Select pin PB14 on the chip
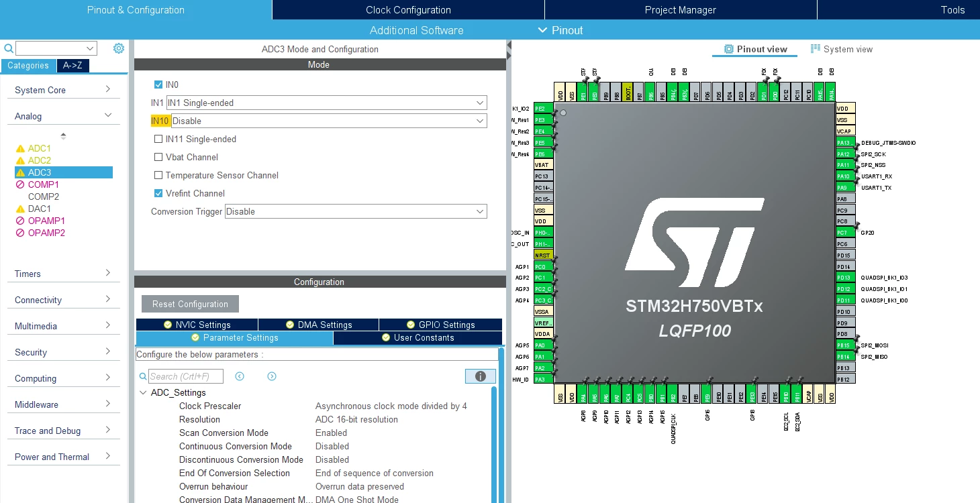This screenshot has width=980, height=503. click(845, 357)
